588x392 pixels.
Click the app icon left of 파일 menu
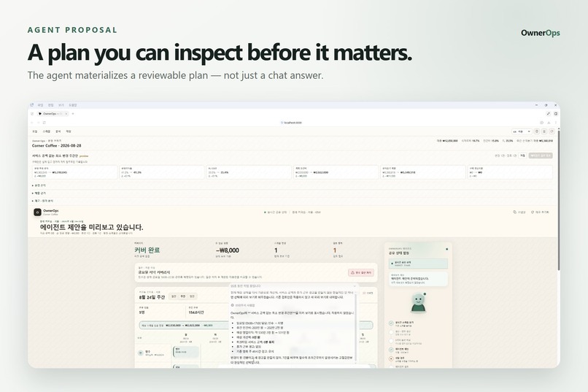coord(32,105)
